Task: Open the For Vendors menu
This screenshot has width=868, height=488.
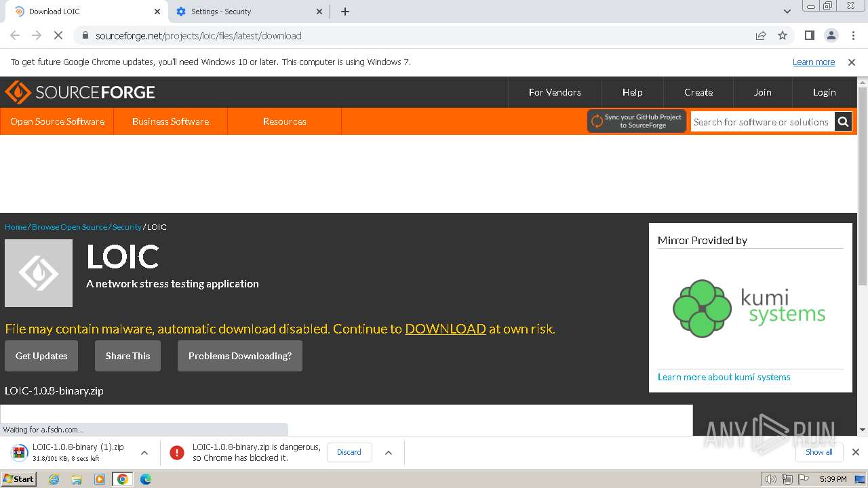Action: click(x=555, y=92)
